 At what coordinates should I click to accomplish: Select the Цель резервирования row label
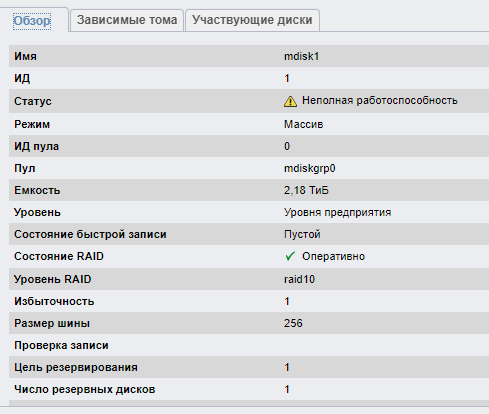76,367
